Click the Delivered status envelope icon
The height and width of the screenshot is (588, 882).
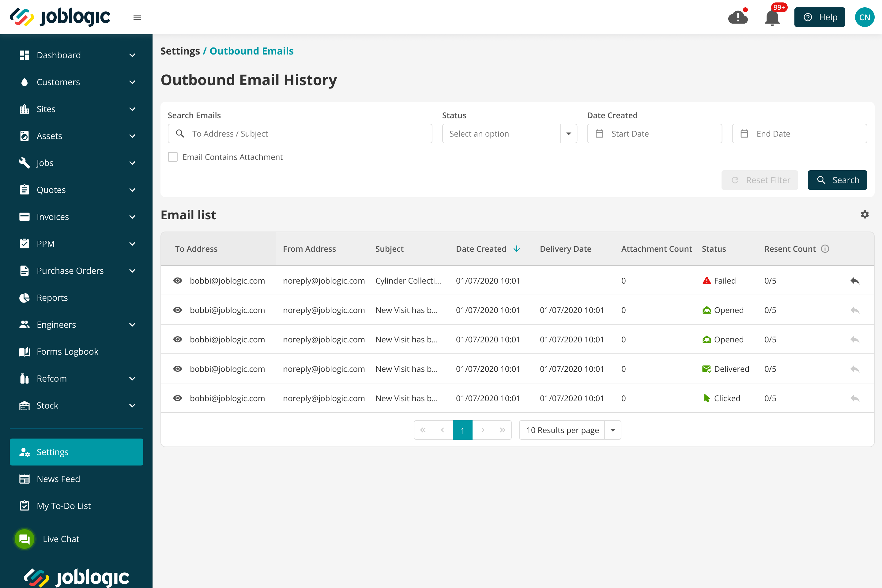point(707,369)
